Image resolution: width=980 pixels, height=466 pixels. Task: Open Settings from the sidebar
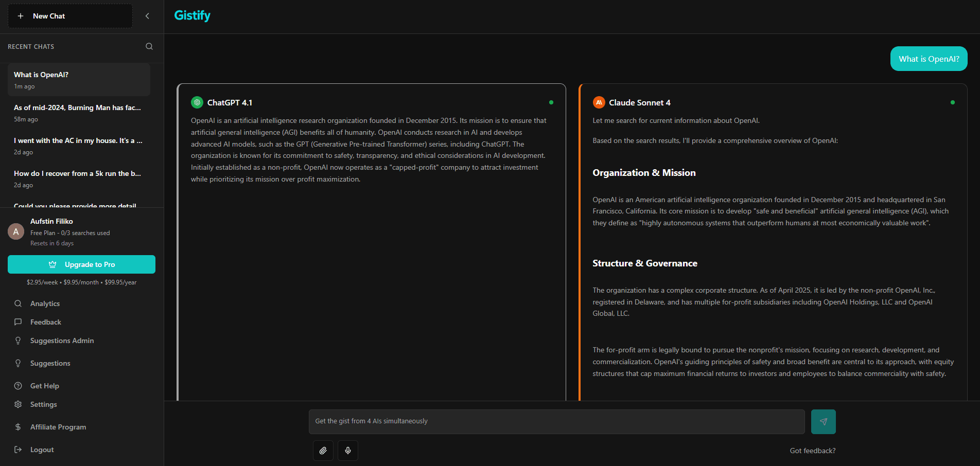(43, 404)
